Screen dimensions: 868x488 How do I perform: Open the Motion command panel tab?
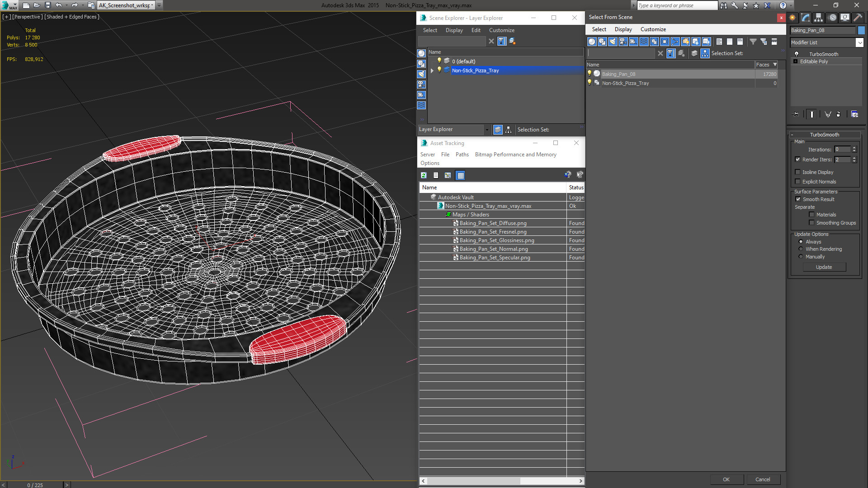(832, 18)
